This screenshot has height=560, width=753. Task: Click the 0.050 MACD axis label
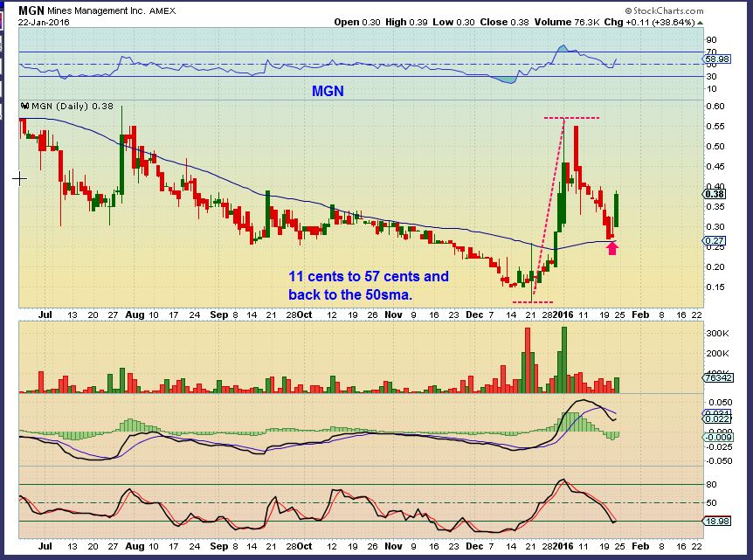pos(721,403)
